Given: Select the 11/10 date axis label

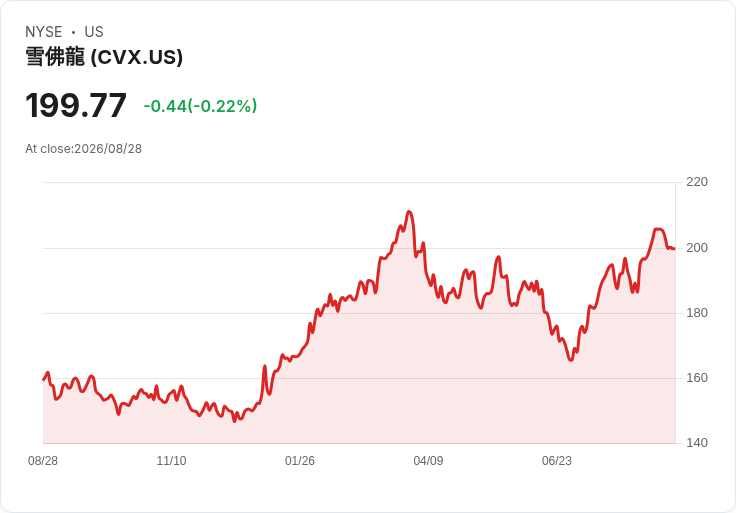Looking at the screenshot, I should tap(171, 461).
